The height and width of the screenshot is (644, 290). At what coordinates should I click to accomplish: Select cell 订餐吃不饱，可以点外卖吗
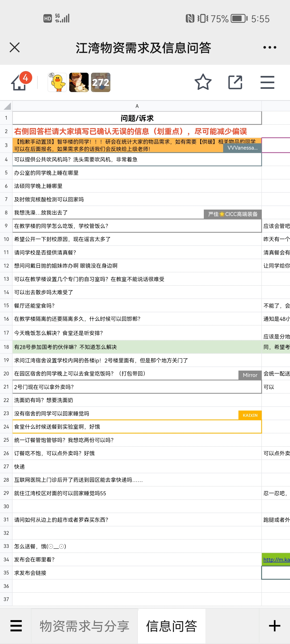(137, 453)
